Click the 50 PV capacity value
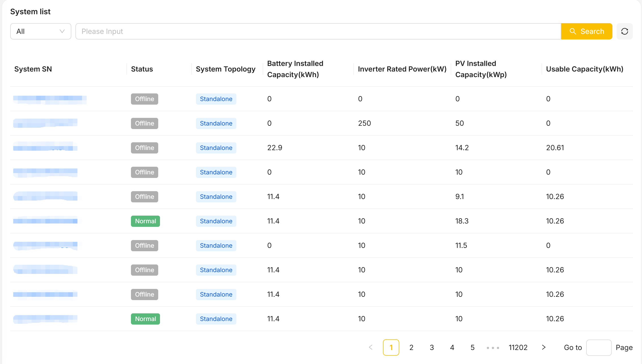The width and height of the screenshot is (642, 364). [460, 123]
